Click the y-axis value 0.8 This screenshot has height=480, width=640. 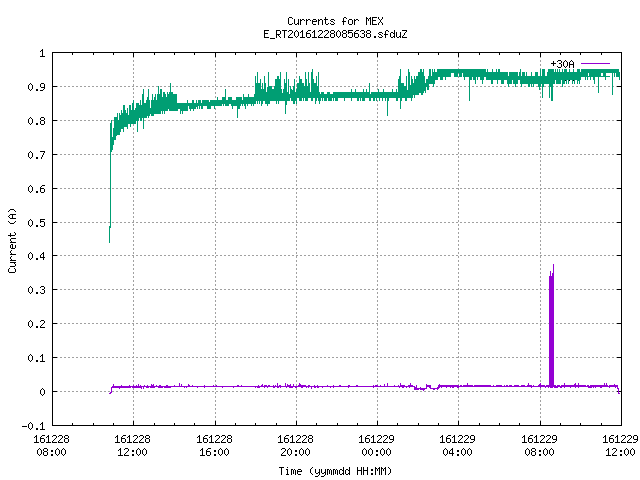(36, 121)
